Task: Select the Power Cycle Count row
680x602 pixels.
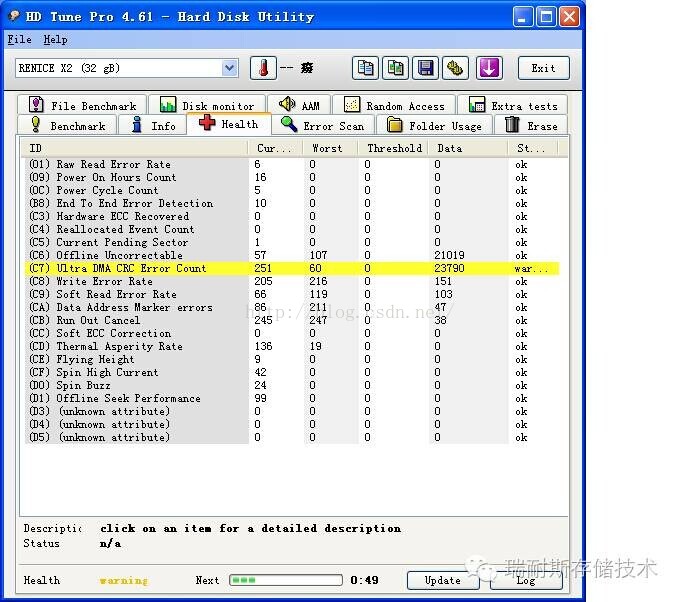Action: (x=292, y=190)
